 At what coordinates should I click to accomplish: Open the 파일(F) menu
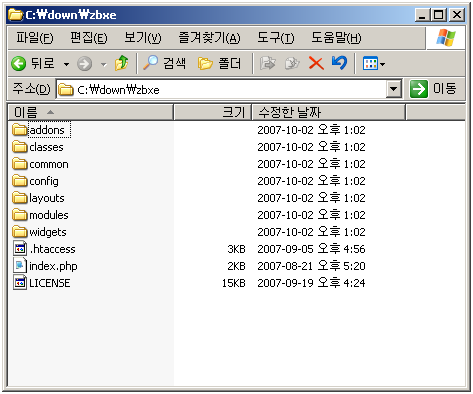pyautogui.click(x=35, y=37)
